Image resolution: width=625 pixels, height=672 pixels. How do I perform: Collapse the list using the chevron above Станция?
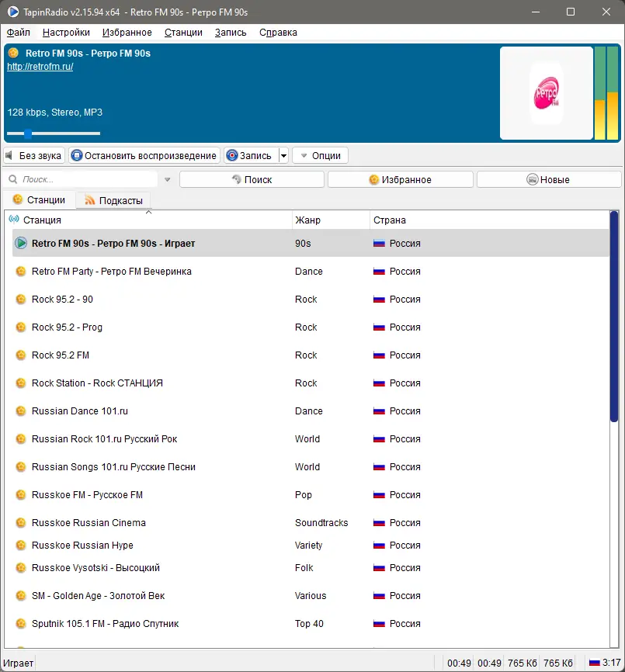coord(149,212)
